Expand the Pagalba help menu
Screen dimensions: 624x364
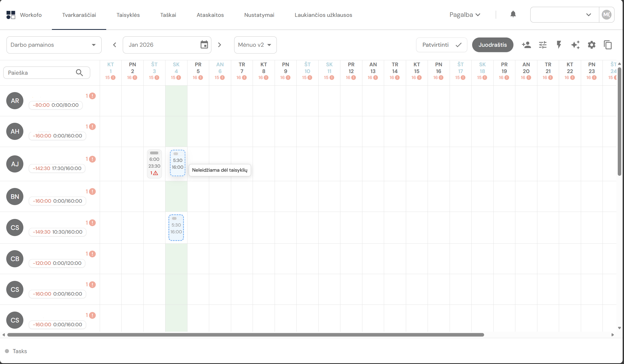pyautogui.click(x=465, y=15)
